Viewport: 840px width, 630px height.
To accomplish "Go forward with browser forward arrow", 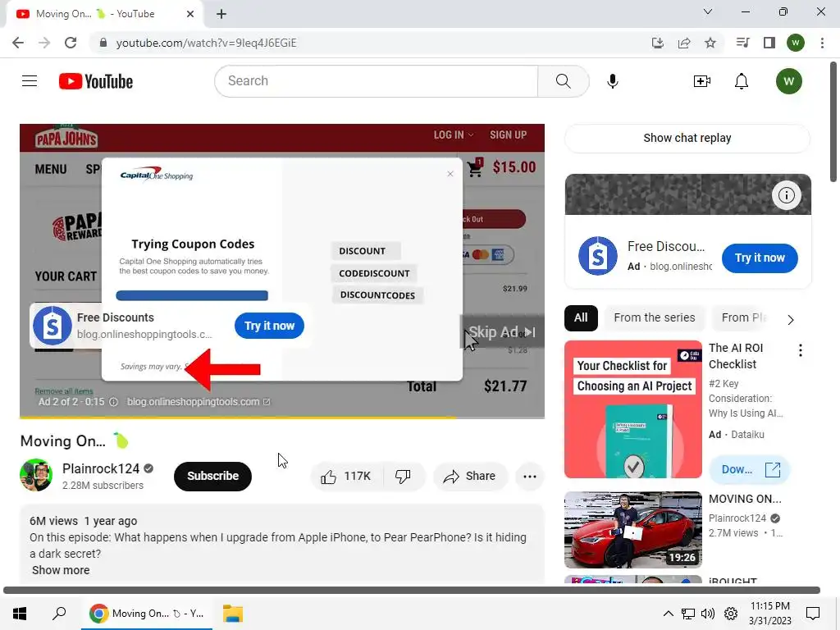I will click(44, 43).
